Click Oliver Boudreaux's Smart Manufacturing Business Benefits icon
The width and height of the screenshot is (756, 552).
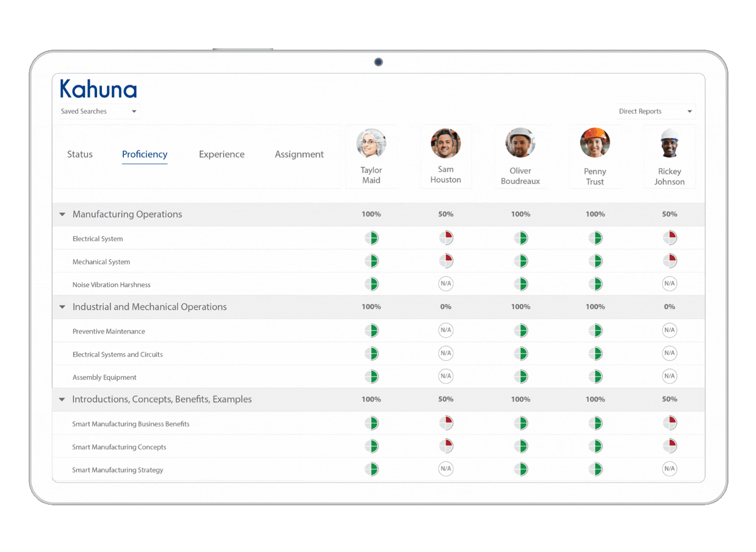(x=521, y=423)
